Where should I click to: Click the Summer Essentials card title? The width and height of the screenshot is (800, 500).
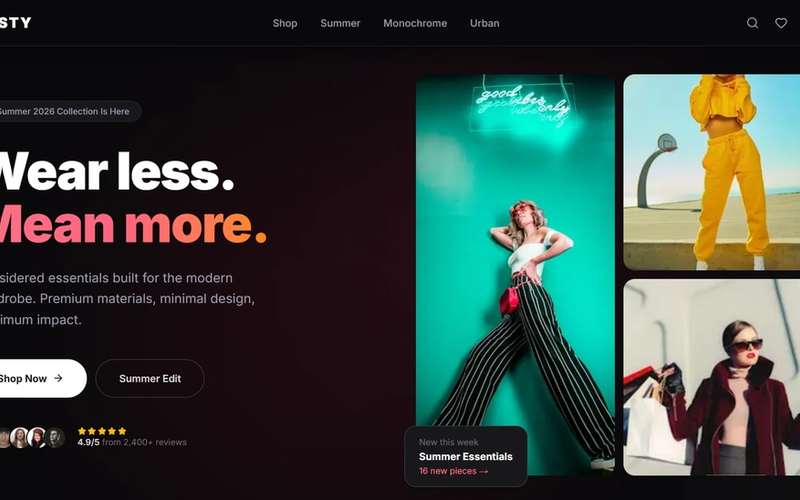coord(465,457)
